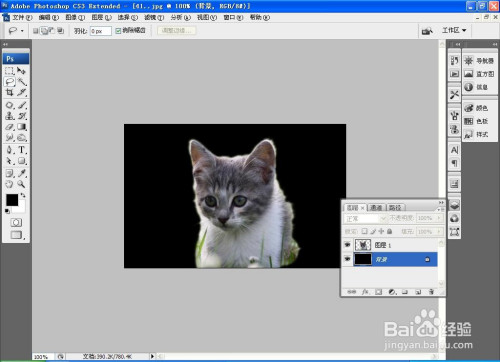Open the lasso tool preset picker arrow

click(22, 31)
